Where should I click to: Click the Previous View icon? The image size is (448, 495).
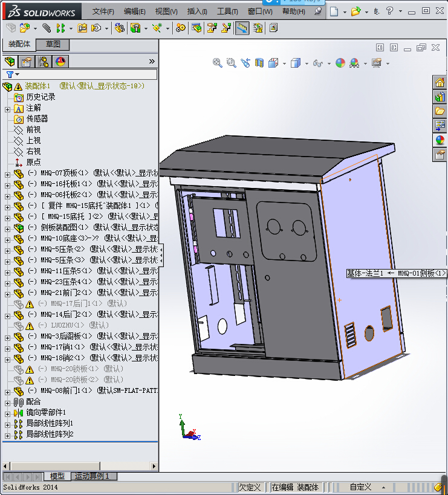pyautogui.click(x=245, y=63)
